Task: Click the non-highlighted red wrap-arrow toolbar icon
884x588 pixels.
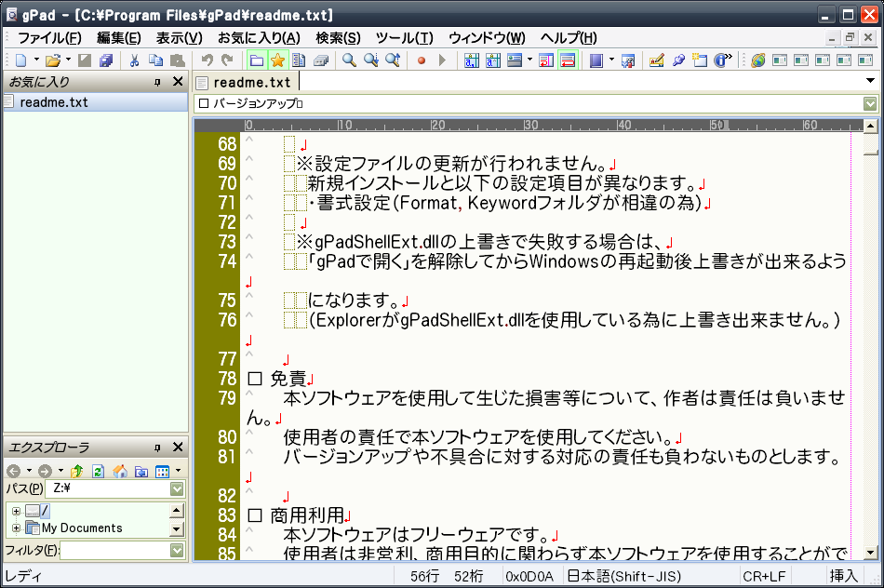Action: [546, 60]
